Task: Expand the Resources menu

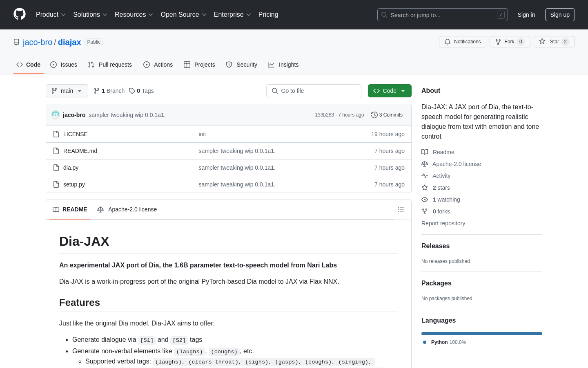Action: tap(134, 15)
